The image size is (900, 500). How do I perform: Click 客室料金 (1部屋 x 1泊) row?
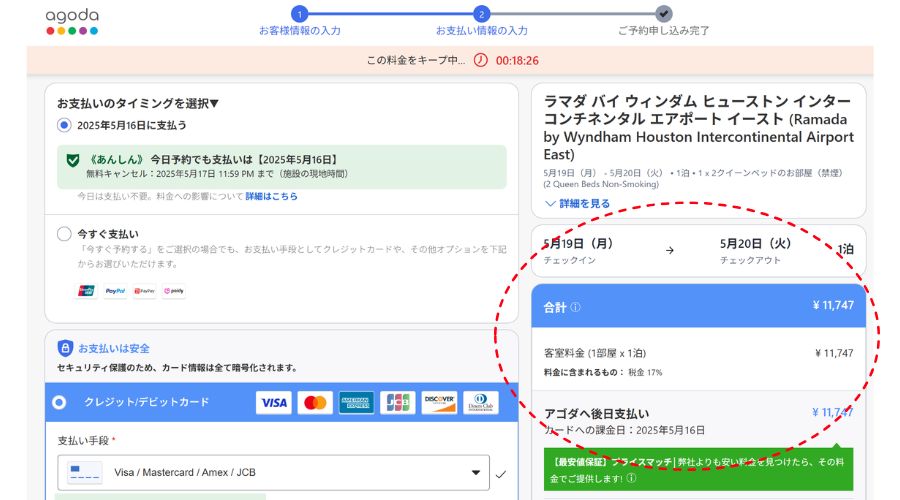(x=699, y=353)
